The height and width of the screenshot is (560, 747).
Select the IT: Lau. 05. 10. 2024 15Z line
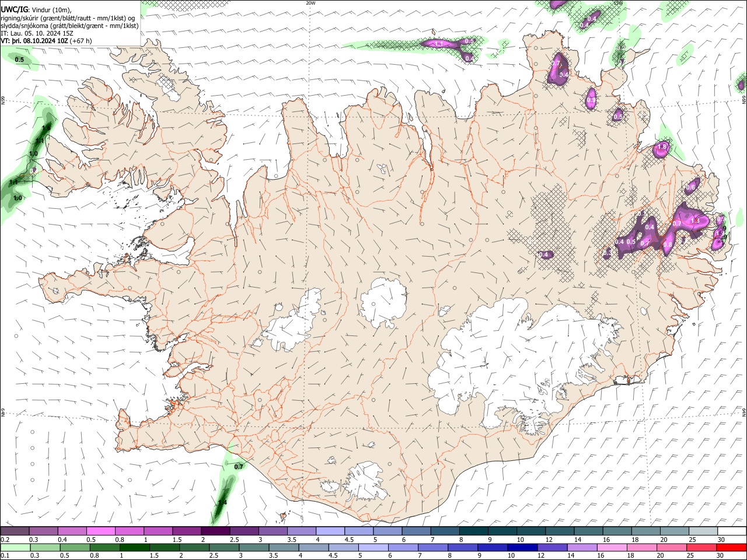pos(37,33)
